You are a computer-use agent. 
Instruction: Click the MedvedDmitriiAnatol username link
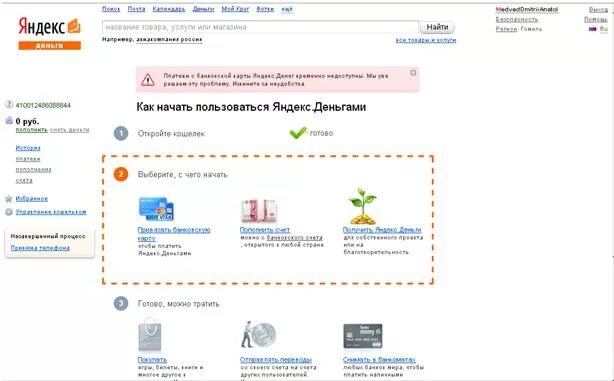527,9
